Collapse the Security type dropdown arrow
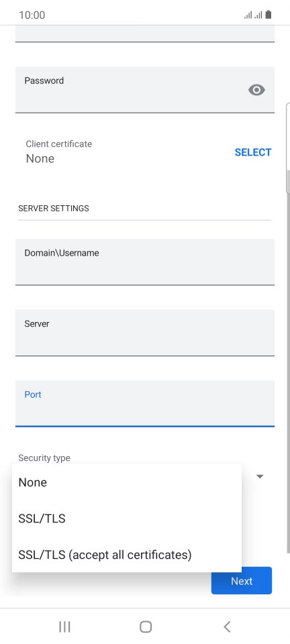290x644 pixels. click(260, 476)
